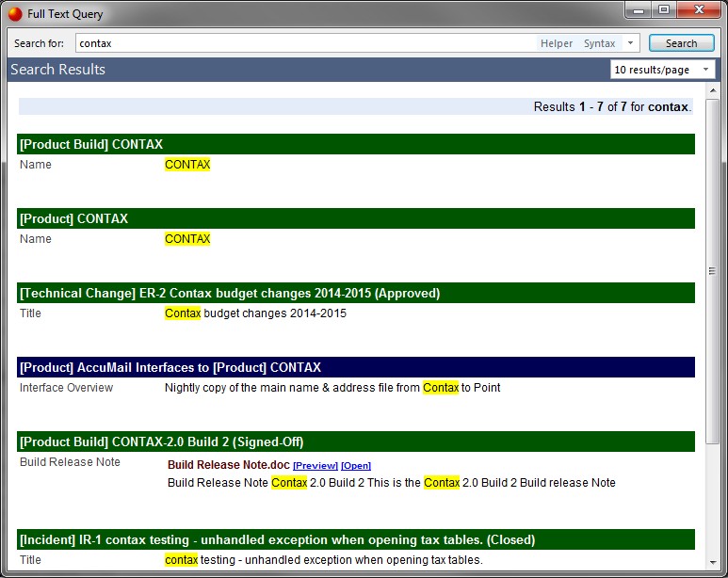Click highlighted CONTAX under the [Product] CONTAX result
This screenshot has height=578, width=728.
187,238
